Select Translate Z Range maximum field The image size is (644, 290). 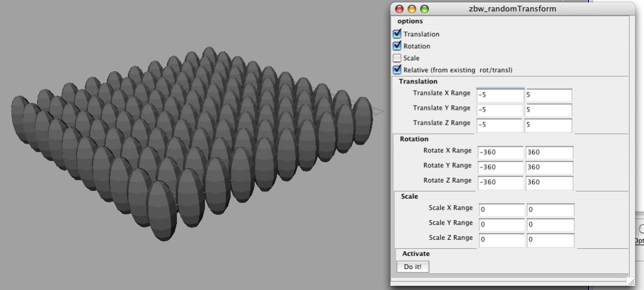click(x=548, y=125)
